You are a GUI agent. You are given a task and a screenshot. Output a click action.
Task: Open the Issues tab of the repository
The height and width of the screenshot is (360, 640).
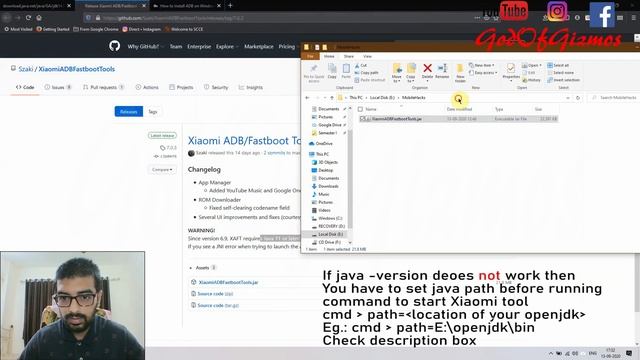click(x=58, y=87)
